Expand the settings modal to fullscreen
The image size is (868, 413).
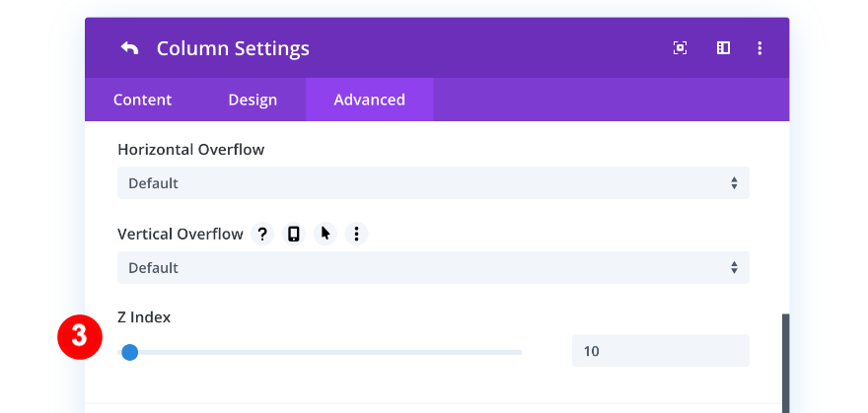(x=680, y=48)
